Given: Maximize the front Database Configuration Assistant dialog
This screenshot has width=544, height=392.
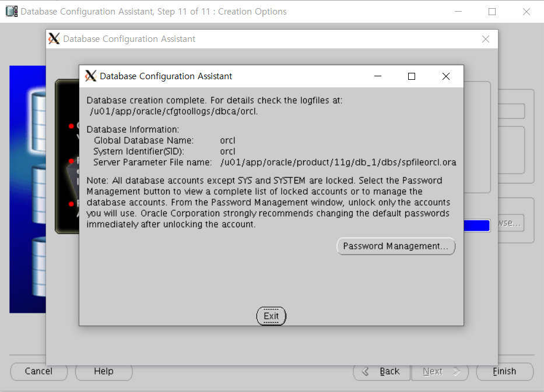Looking at the screenshot, I should click(412, 76).
